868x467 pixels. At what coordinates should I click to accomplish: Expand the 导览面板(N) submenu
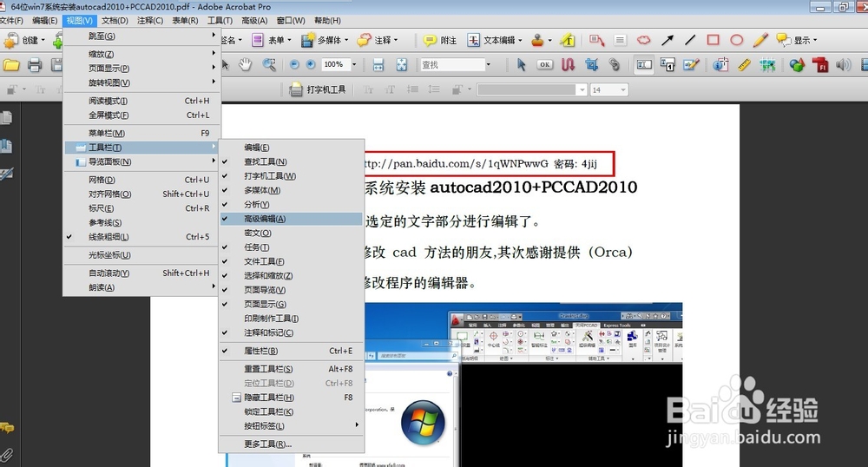(x=141, y=161)
